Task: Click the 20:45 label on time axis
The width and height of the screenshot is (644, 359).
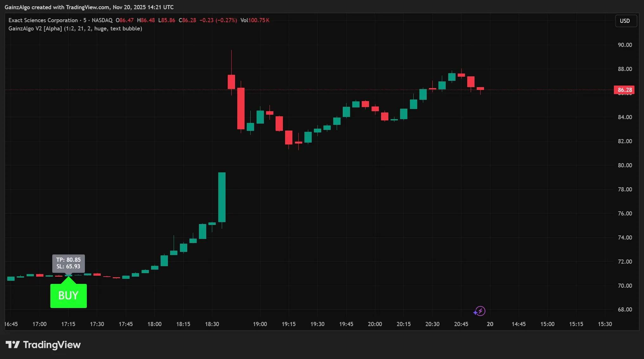Action: coord(461,324)
